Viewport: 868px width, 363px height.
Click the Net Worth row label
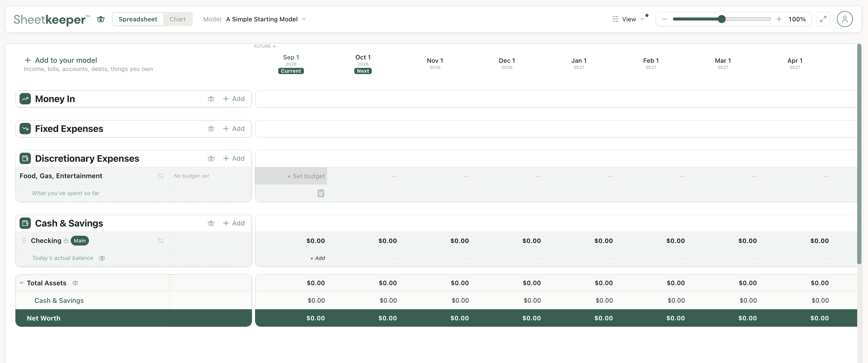click(43, 318)
